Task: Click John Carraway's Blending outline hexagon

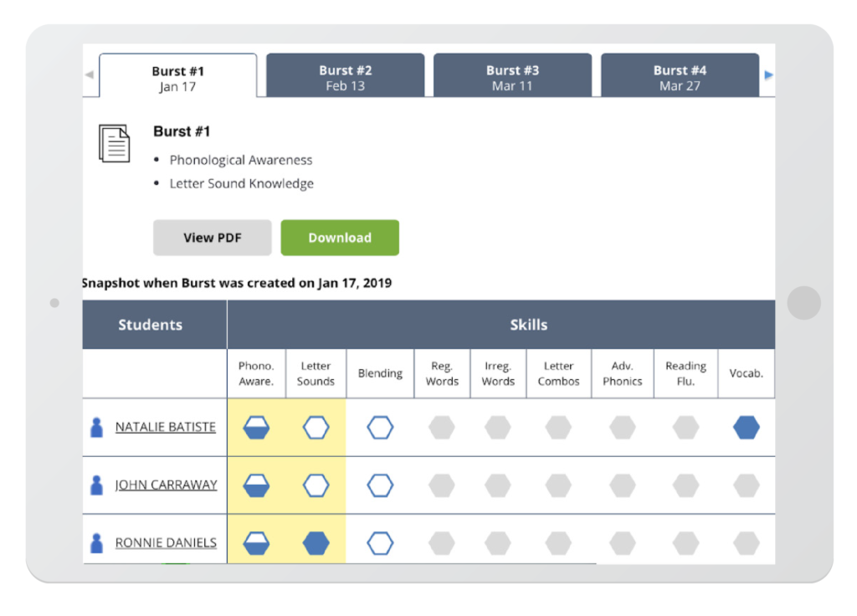Action: pos(380,485)
